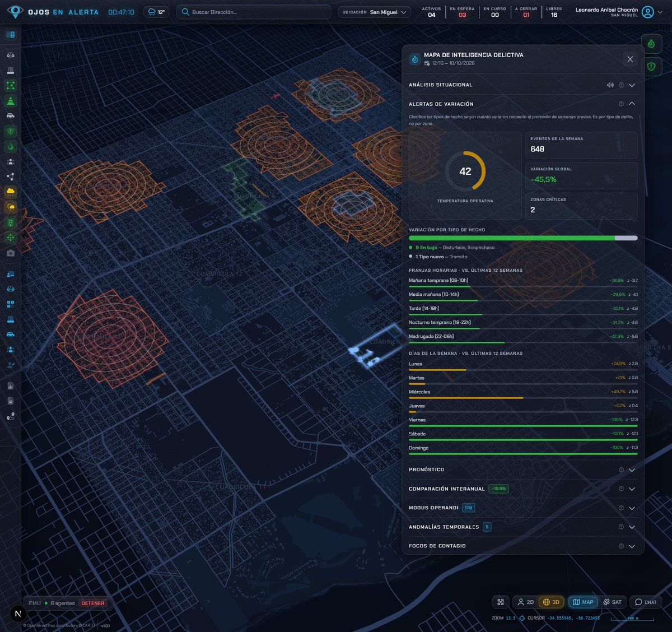Toggle the green flame heatmap layer in sidebar
The height and width of the screenshot is (632, 672).
coord(11,146)
